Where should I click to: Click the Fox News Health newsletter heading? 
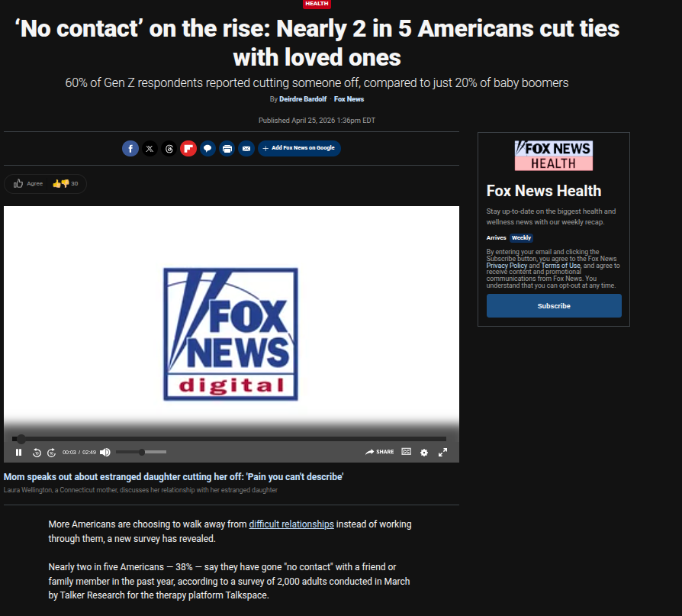[x=544, y=191]
